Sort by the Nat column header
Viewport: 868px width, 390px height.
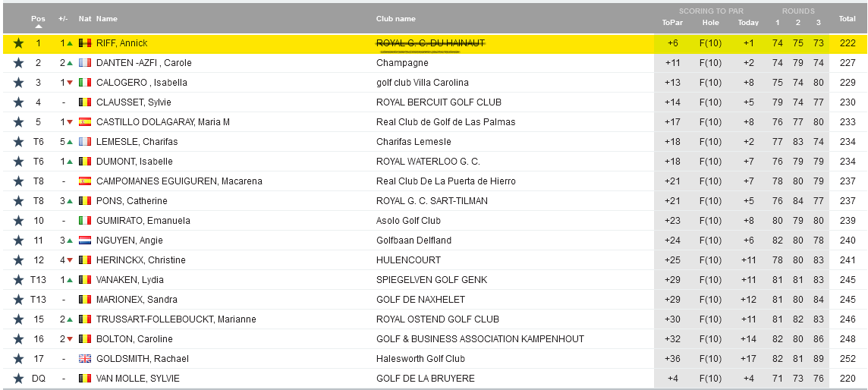[85, 19]
